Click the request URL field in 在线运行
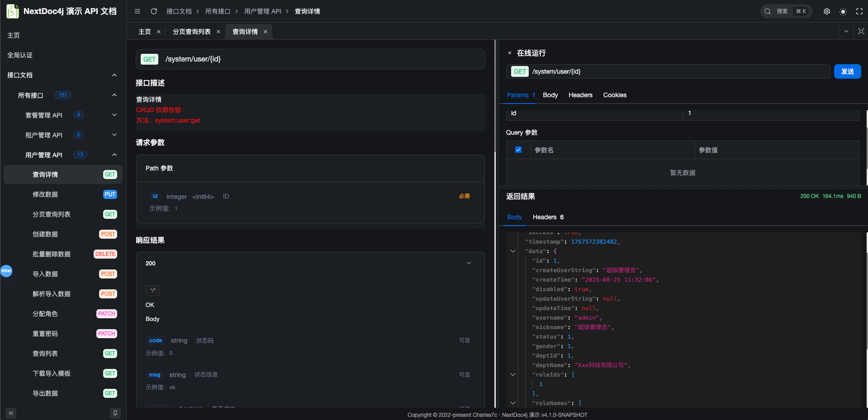The height and width of the screenshot is (420, 868). [x=668, y=71]
